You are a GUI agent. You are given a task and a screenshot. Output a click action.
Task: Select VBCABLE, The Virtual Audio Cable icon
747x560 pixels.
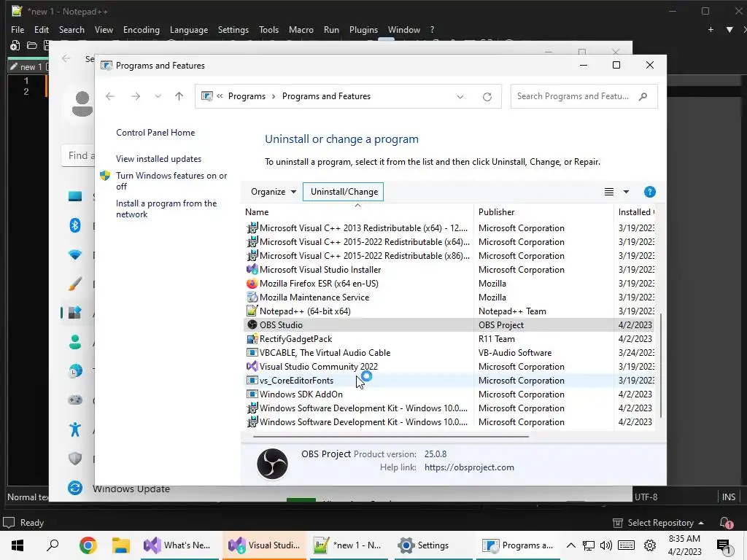[252, 352]
